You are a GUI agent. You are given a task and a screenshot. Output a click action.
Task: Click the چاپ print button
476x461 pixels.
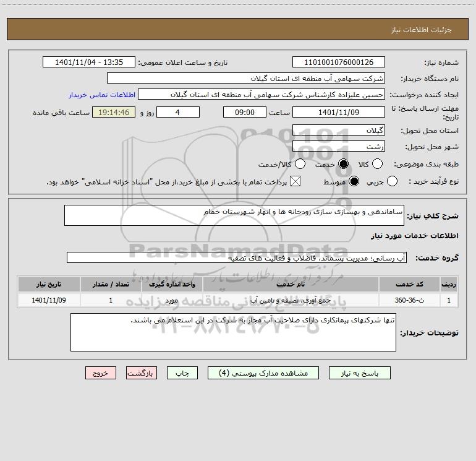click(x=182, y=373)
